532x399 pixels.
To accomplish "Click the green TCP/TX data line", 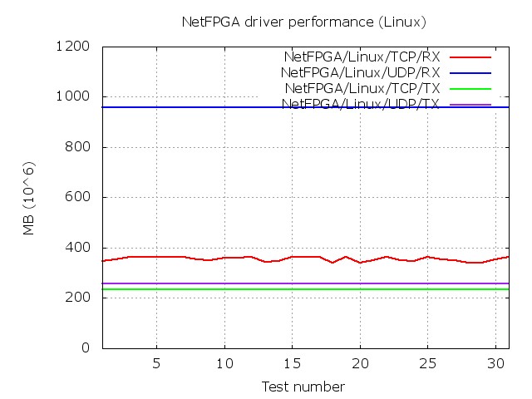I will (305, 289).
